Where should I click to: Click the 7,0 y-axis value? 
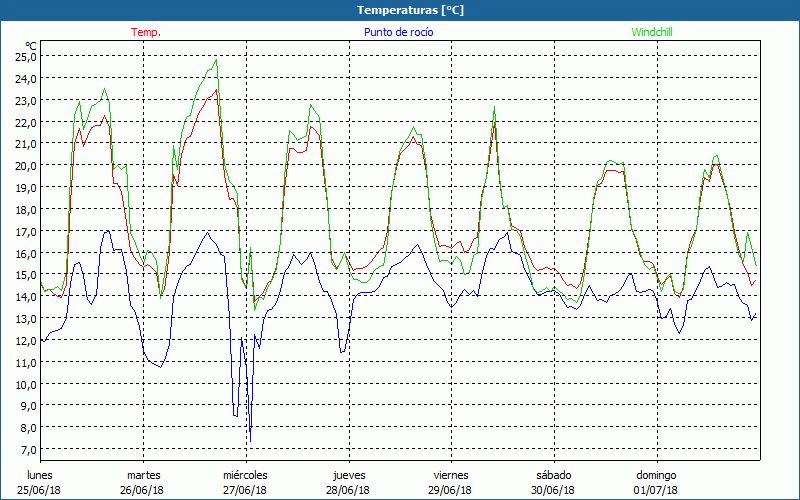pos(29,450)
